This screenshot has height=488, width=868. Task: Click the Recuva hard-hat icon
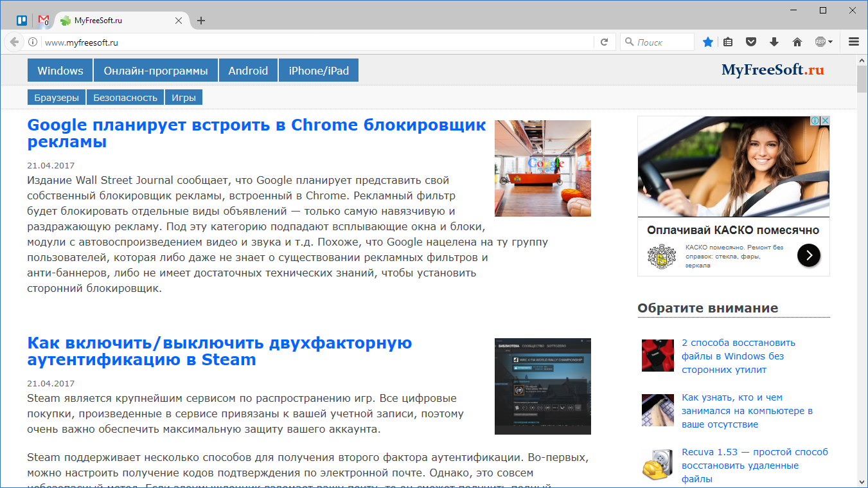[658, 465]
